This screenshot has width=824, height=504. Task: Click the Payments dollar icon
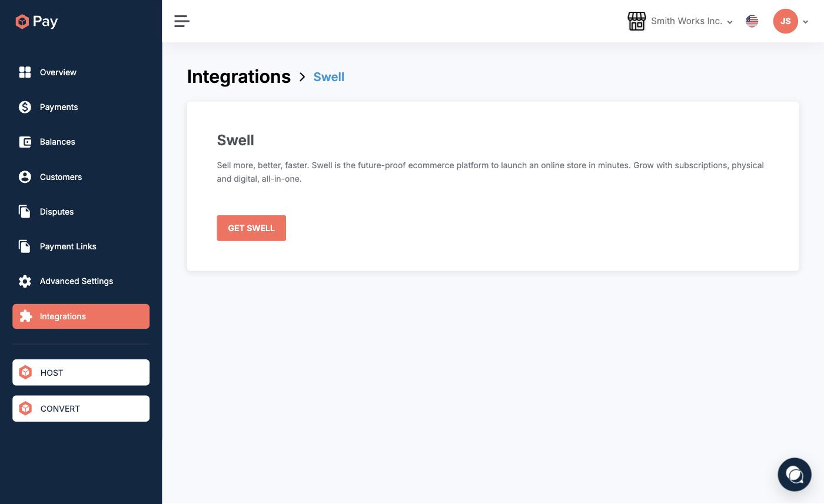click(25, 107)
